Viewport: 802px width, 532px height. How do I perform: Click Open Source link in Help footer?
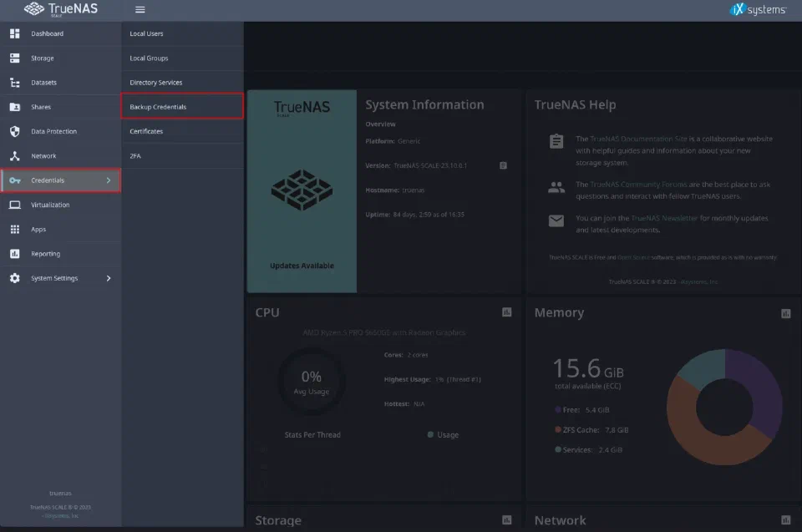click(633, 257)
